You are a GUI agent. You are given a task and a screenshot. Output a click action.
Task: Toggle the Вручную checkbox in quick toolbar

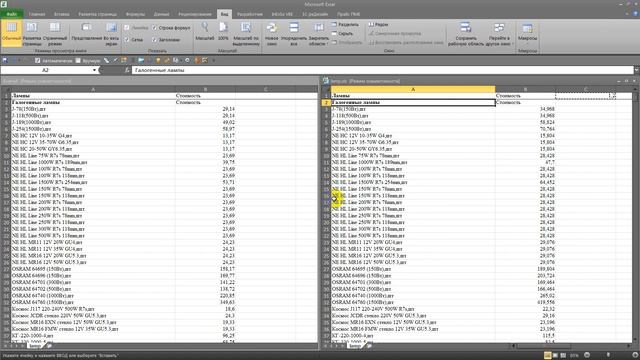(78, 60)
